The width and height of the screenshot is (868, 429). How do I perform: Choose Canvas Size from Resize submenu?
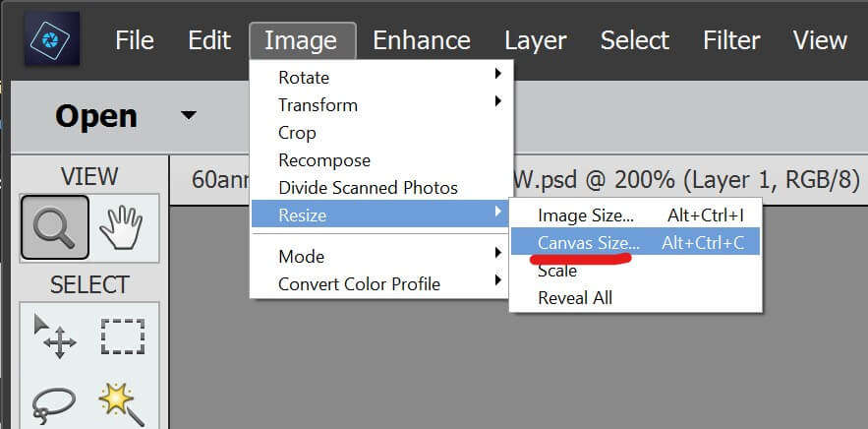[588, 241]
